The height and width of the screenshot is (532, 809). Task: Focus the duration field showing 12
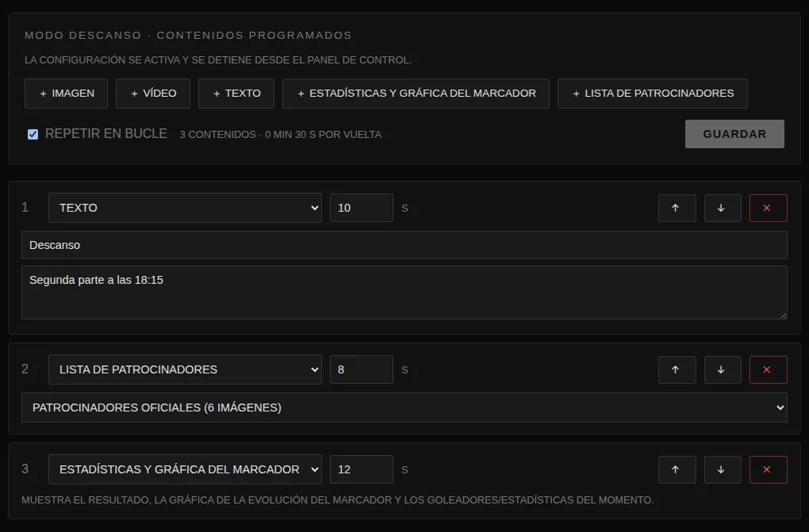pyautogui.click(x=361, y=469)
